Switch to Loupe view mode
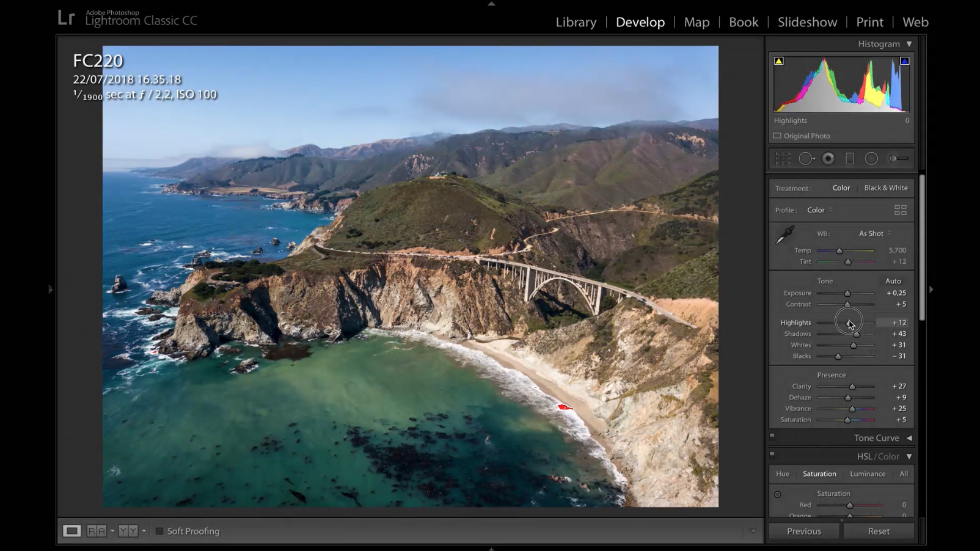This screenshot has height=551, width=980. point(71,531)
